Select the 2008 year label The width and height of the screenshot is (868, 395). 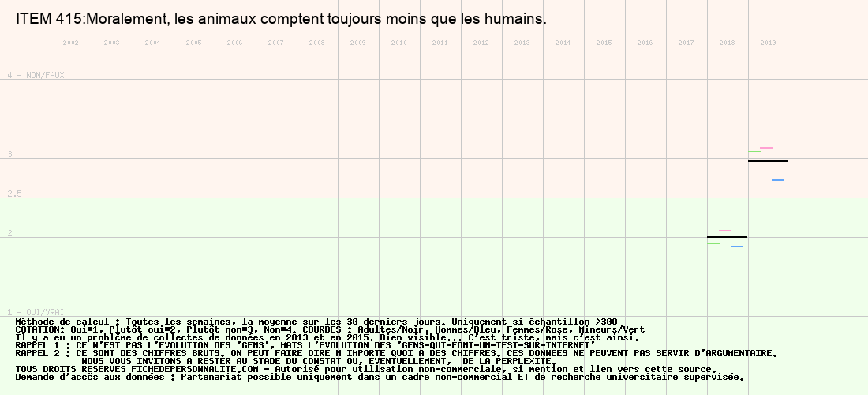click(x=316, y=43)
